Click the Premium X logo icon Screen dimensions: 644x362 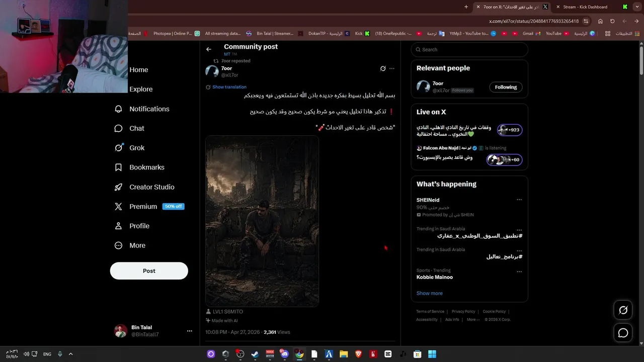point(118,207)
